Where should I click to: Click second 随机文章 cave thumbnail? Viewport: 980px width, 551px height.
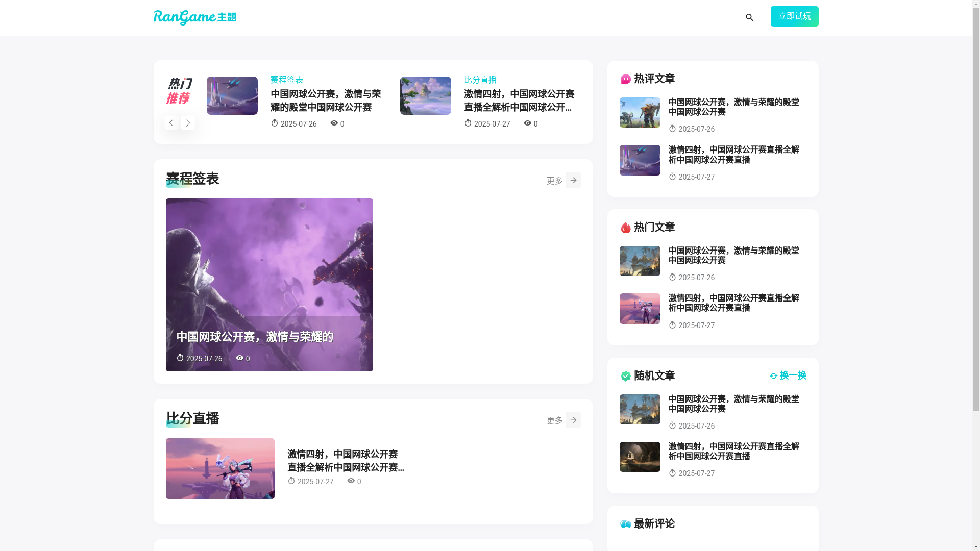640,457
